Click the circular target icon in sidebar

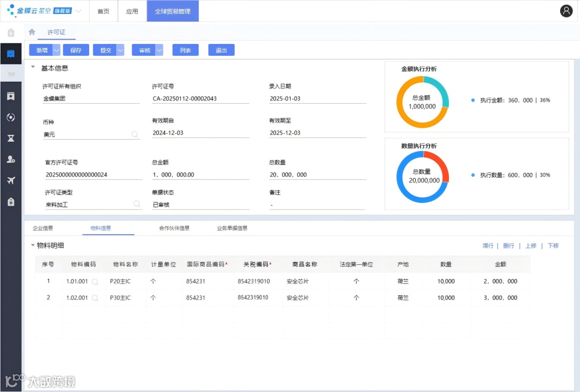coord(11,117)
